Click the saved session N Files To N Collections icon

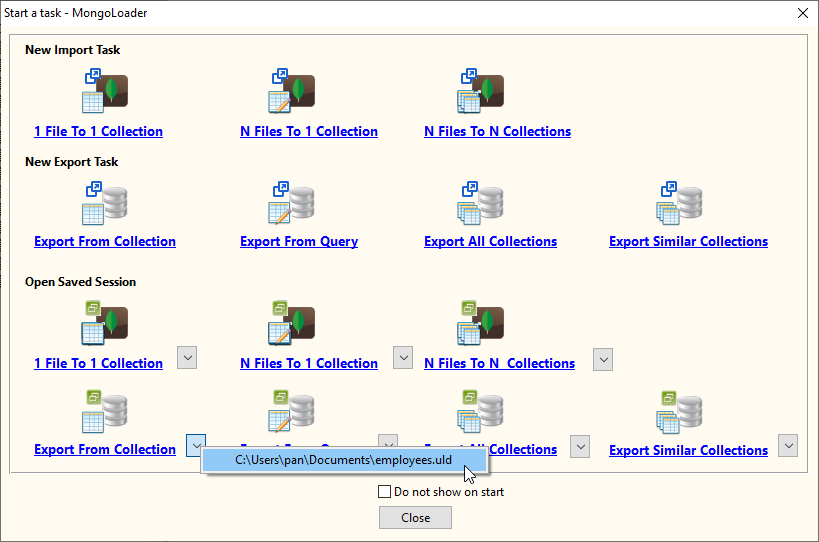point(481,323)
